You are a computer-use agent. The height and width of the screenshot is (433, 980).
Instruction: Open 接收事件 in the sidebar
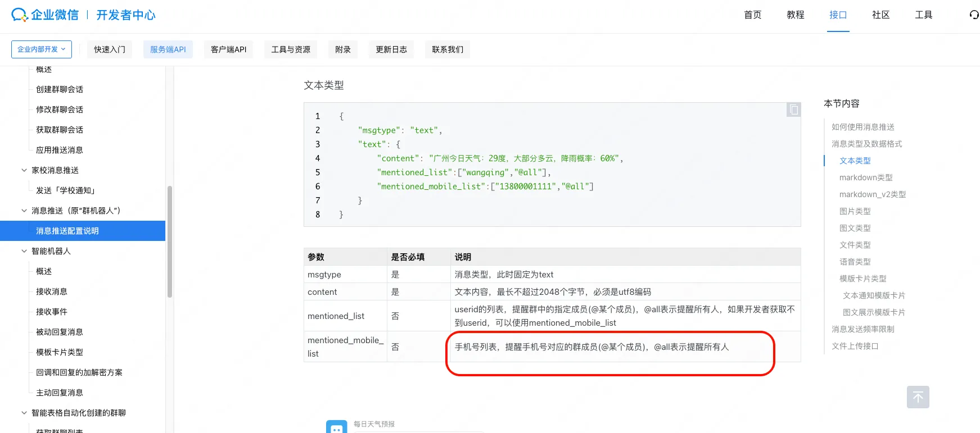pos(52,312)
